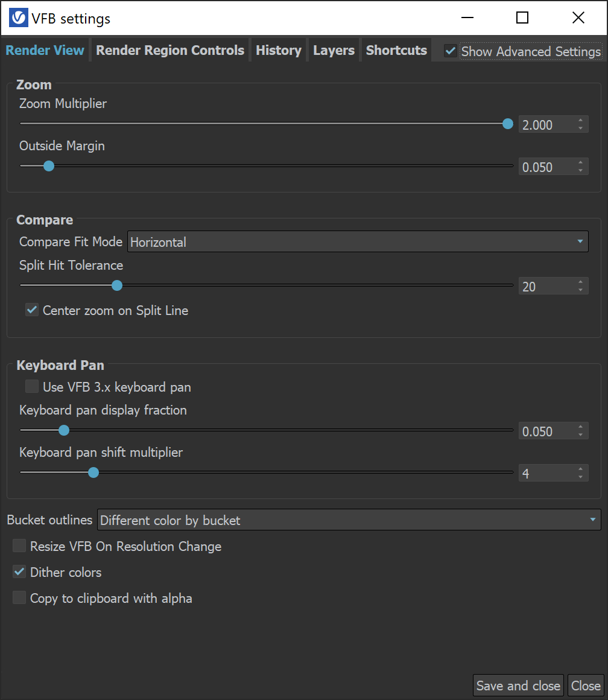Image resolution: width=608 pixels, height=700 pixels.
Task: Open the Shortcuts tab
Action: (x=396, y=50)
